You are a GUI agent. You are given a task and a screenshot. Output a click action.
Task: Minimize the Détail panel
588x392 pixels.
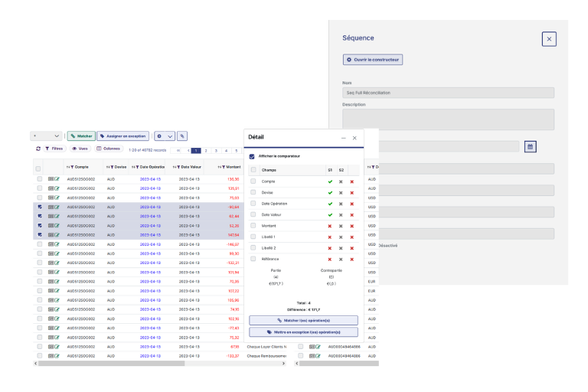click(343, 138)
